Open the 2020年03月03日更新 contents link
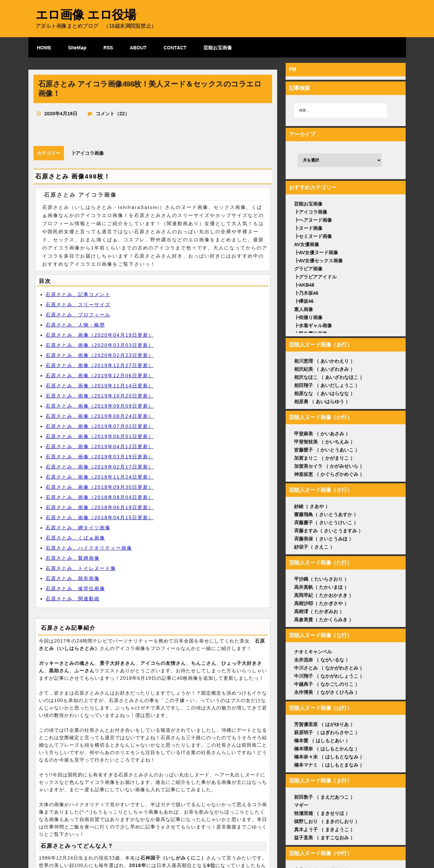Image resolution: width=434 pixels, height=868 pixels. click(99, 345)
